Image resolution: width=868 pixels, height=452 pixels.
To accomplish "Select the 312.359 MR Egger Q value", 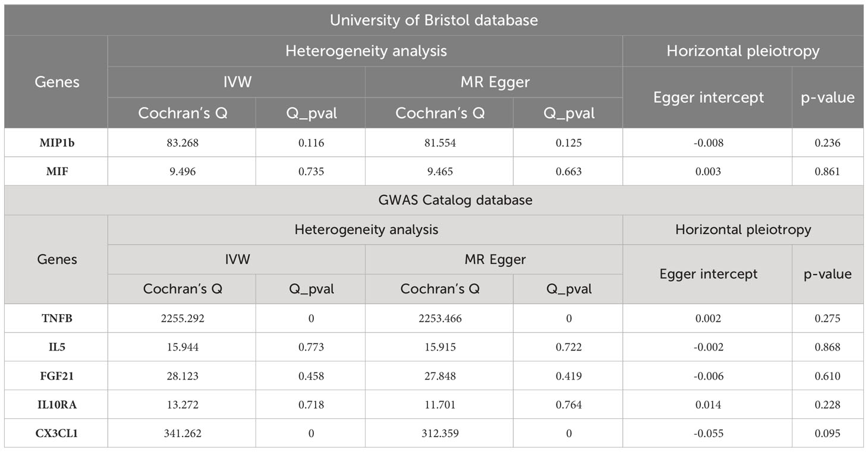I will point(439,434).
